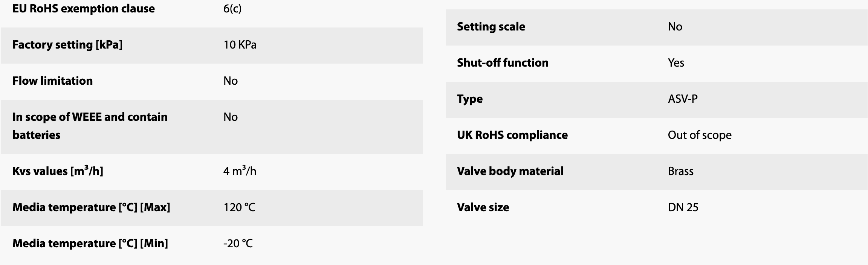Viewport: 868px width, 265px height.
Task: Select the "4 m³/h" Kvs value
Action: [240, 171]
